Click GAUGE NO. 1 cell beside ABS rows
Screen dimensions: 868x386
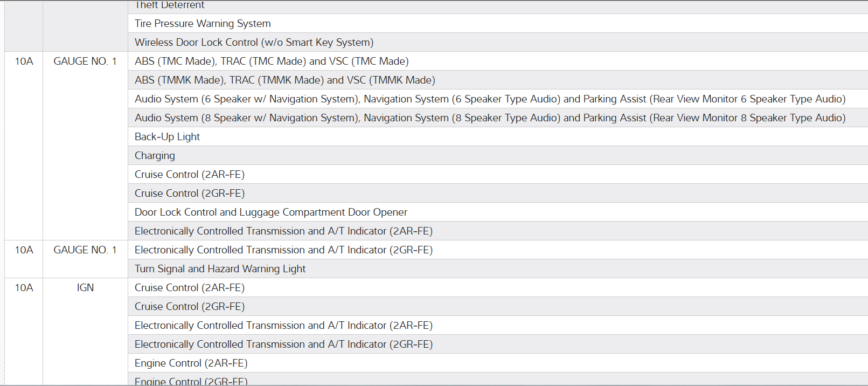(x=85, y=61)
